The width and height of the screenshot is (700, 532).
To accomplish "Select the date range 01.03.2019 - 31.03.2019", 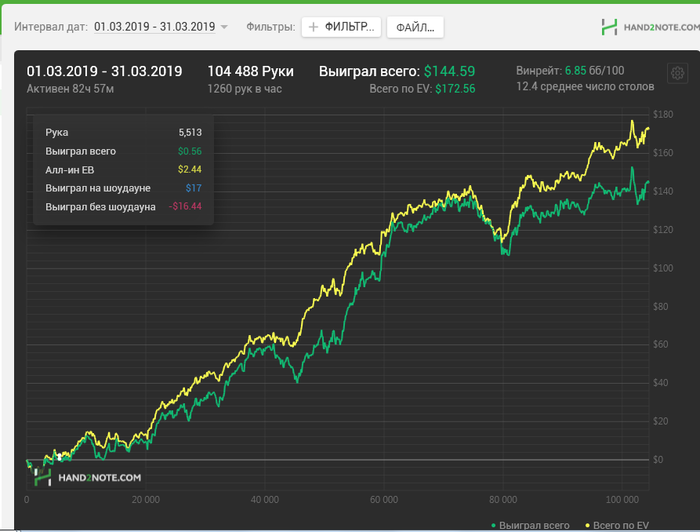I will click(154, 27).
